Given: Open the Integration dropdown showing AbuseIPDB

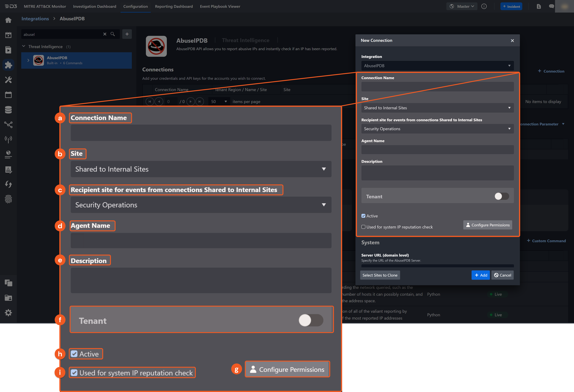Looking at the screenshot, I should tap(437, 66).
